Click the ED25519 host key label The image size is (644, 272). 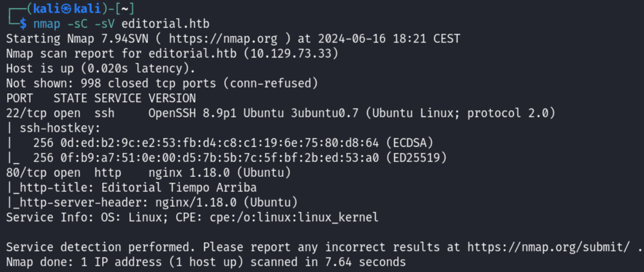[x=416, y=158]
